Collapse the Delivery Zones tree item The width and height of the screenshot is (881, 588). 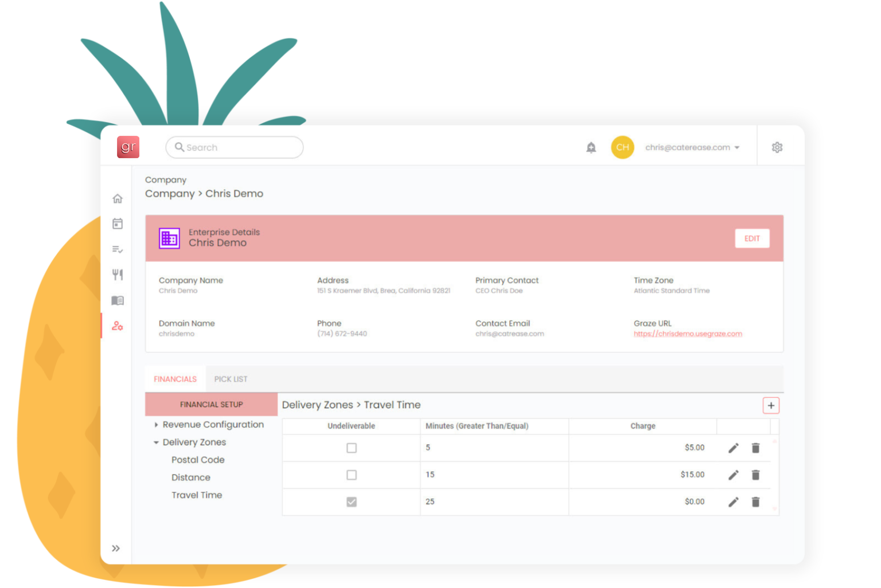156,442
